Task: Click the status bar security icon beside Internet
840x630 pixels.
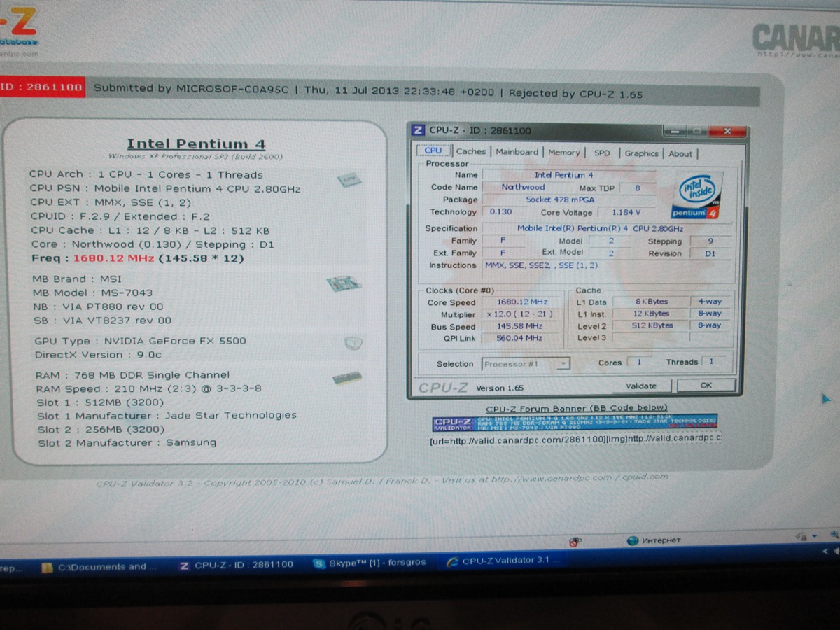Action: (575, 541)
